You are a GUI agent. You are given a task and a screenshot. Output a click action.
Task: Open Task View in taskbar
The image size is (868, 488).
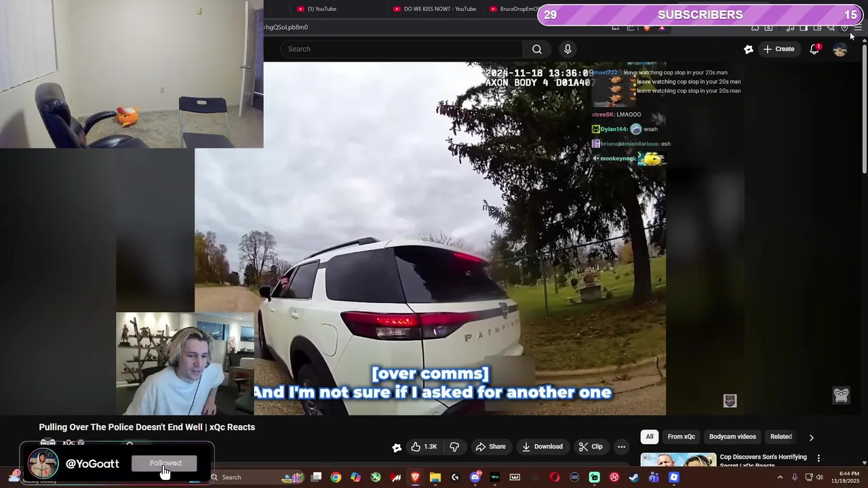[x=316, y=477]
